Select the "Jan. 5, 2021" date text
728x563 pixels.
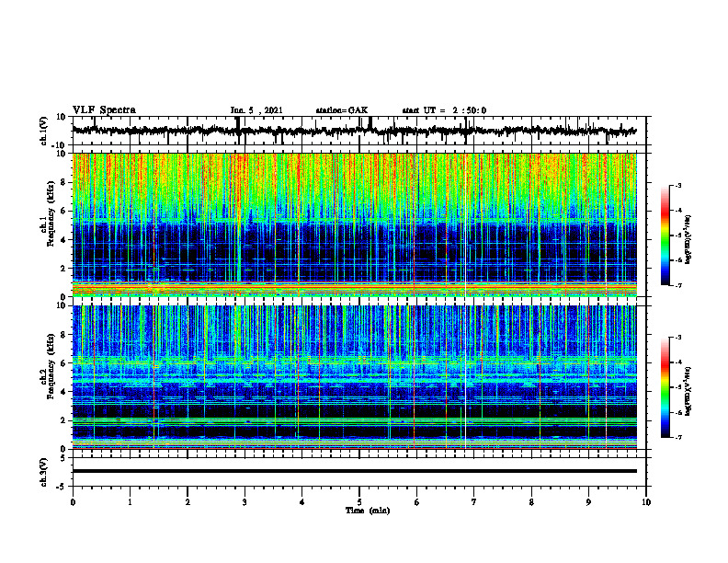[256, 110]
